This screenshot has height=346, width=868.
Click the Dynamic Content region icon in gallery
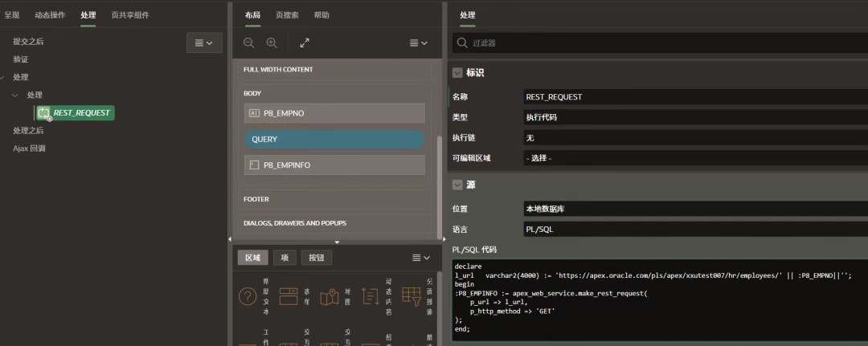tap(370, 297)
